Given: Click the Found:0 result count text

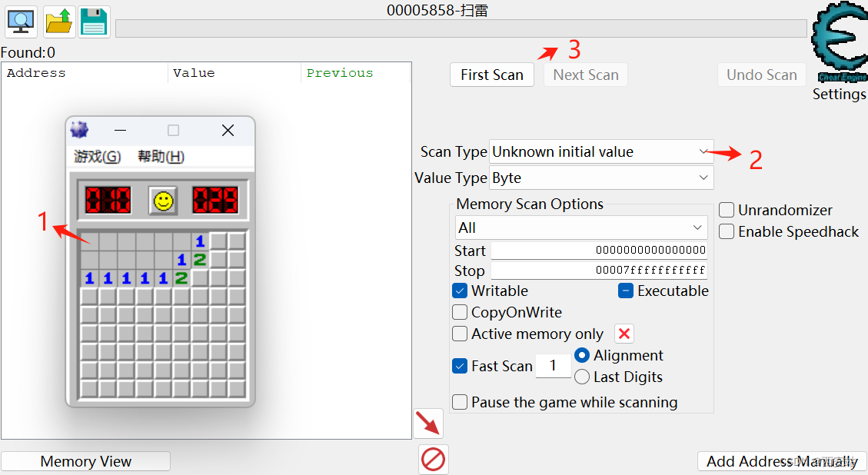Looking at the screenshot, I should coord(28,52).
